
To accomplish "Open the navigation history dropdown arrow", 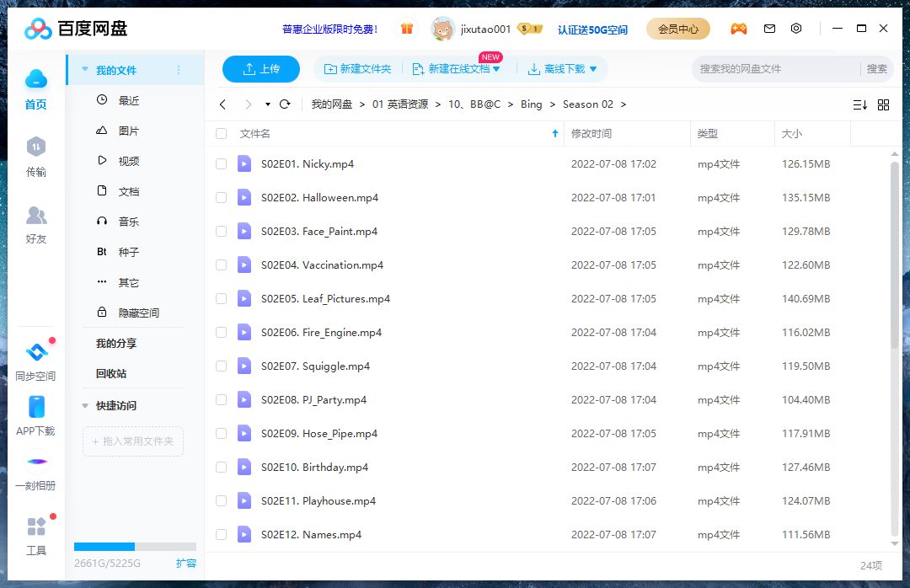I will 268,104.
